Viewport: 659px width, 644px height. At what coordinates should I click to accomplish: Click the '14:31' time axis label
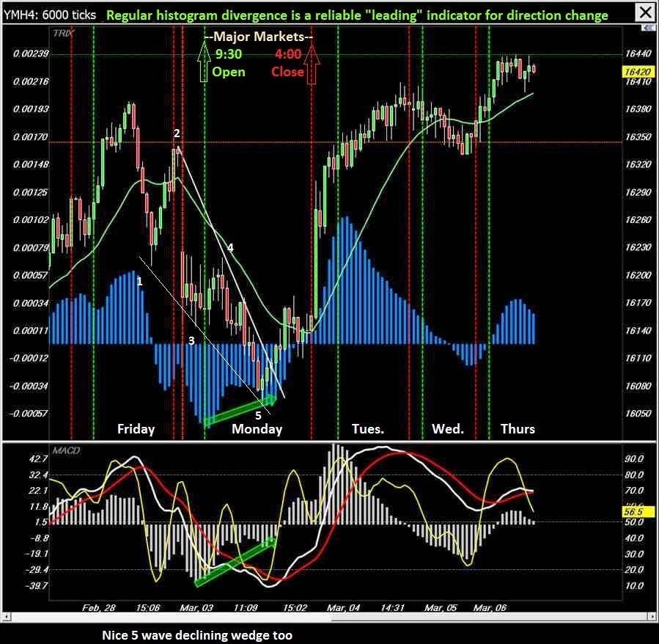tap(392, 608)
